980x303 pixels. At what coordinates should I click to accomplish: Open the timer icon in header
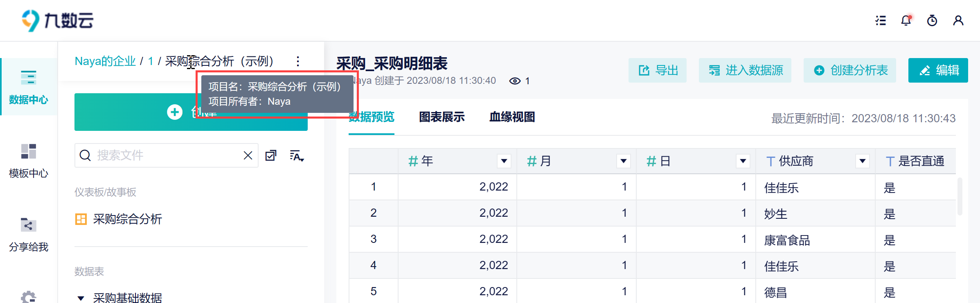(932, 20)
